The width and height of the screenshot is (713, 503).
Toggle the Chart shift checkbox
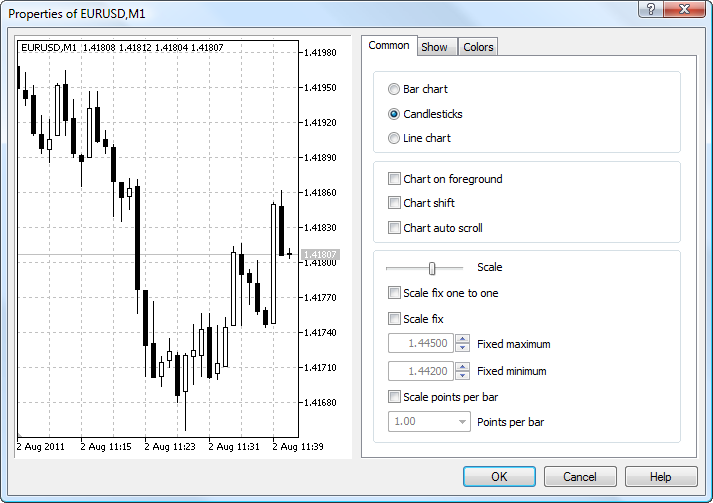[x=394, y=203]
